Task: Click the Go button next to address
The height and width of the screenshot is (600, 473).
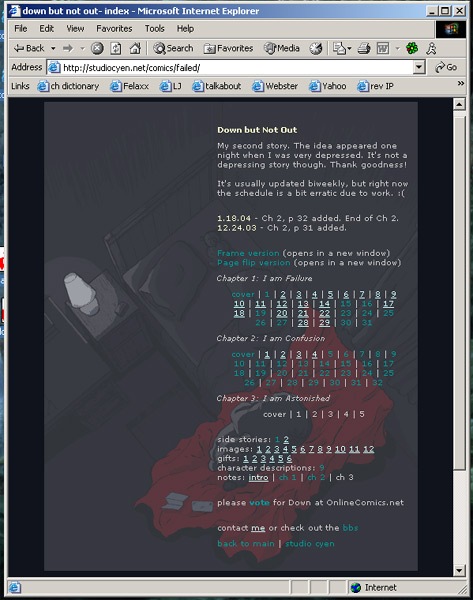Action: click(446, 67)
